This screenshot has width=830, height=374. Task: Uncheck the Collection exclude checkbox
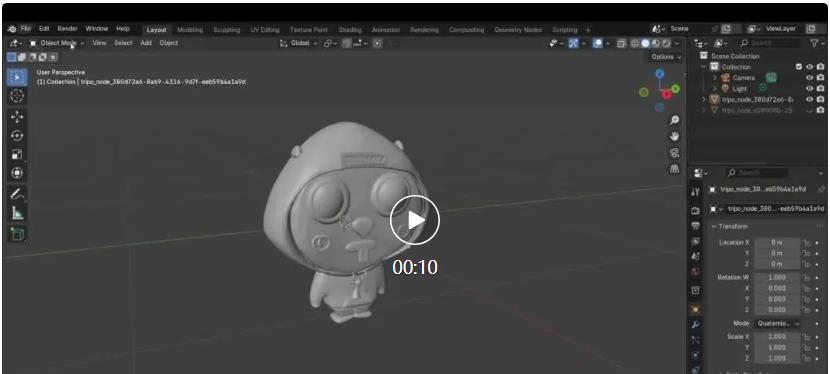799,67
